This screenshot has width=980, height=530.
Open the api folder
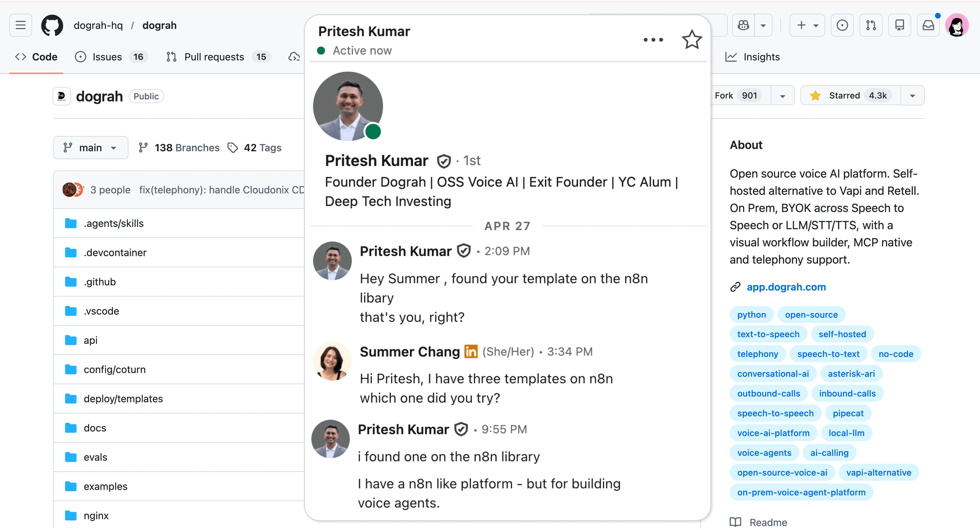click(x=91, y=341)
